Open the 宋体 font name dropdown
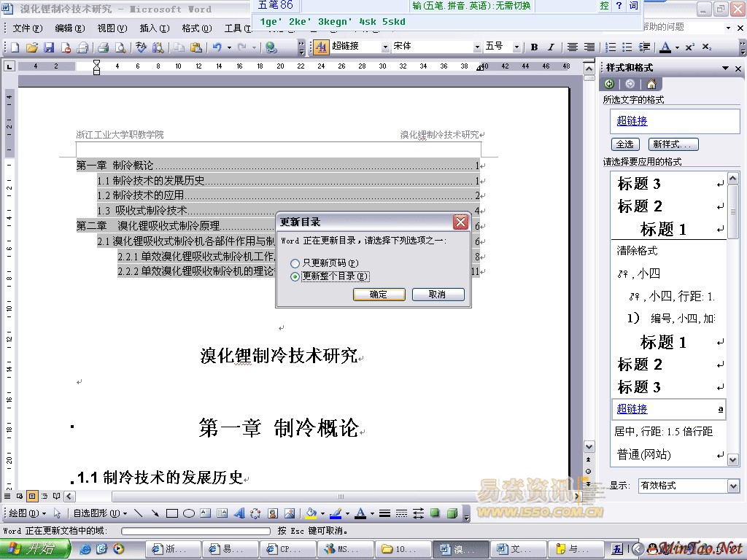 pyautogui.click(x=477, y=47)
